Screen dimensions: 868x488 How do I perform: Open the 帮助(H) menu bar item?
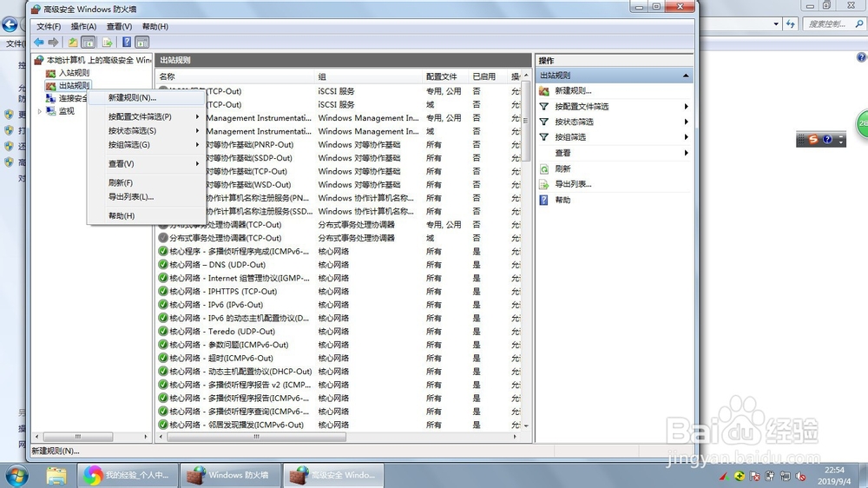coord(155,26)
